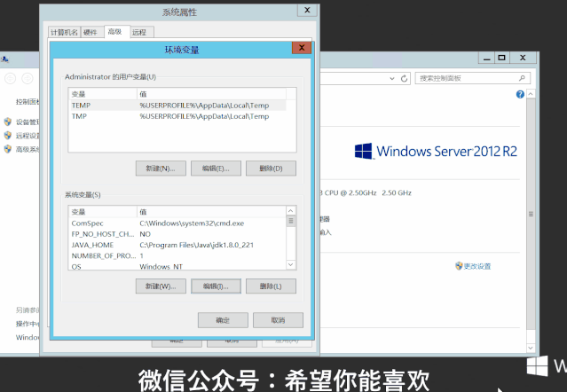Click system variables list scroll-up arrow

coord(291,211)
